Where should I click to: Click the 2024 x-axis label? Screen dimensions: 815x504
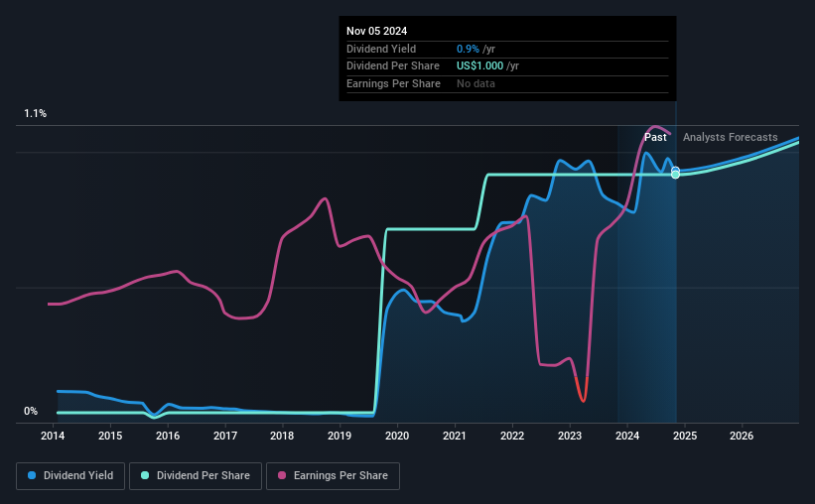pos(627,436)
